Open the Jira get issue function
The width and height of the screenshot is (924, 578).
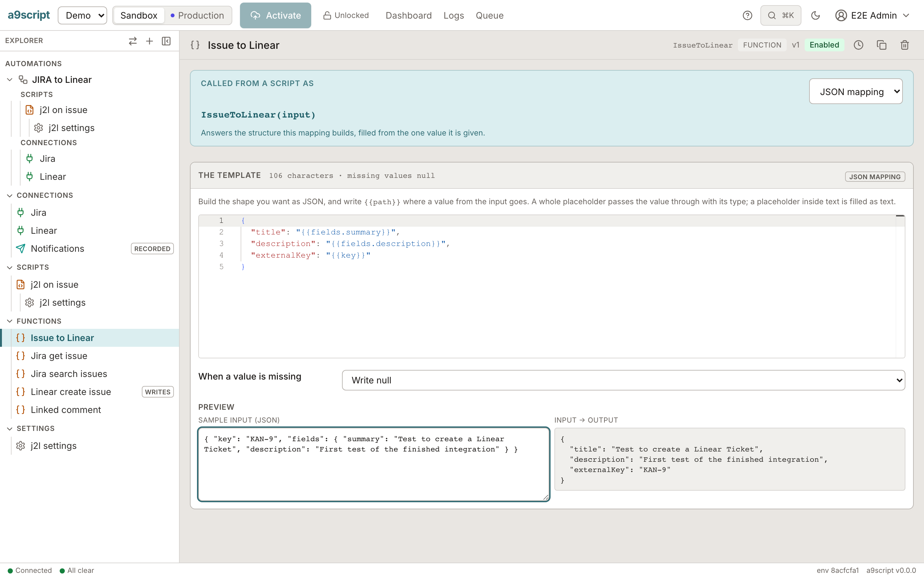point(59,356)
